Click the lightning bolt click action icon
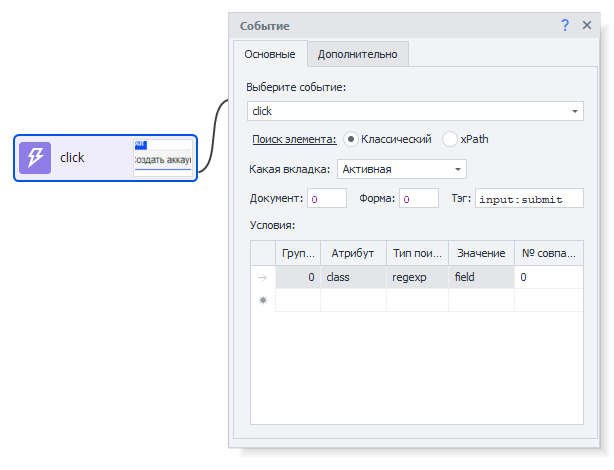This screenshot has width=614, height=470. pyautogui.click(x=35, y=158)
